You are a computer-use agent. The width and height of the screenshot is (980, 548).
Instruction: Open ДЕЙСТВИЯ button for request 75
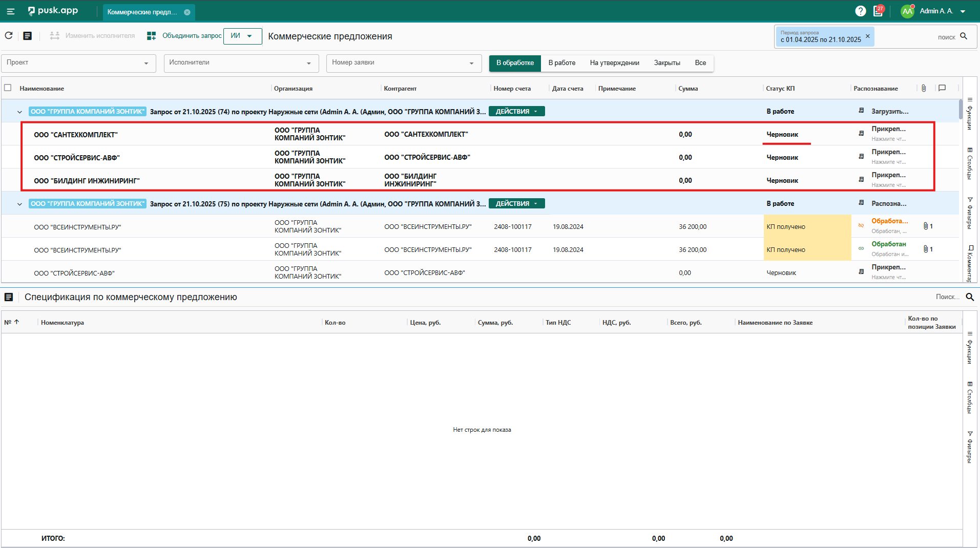(x=516, y=204)
